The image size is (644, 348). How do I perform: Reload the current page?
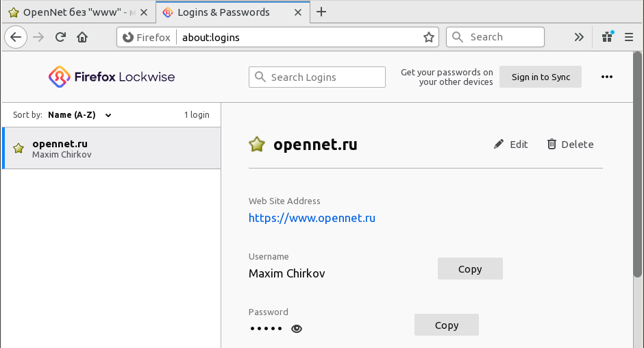60,37
